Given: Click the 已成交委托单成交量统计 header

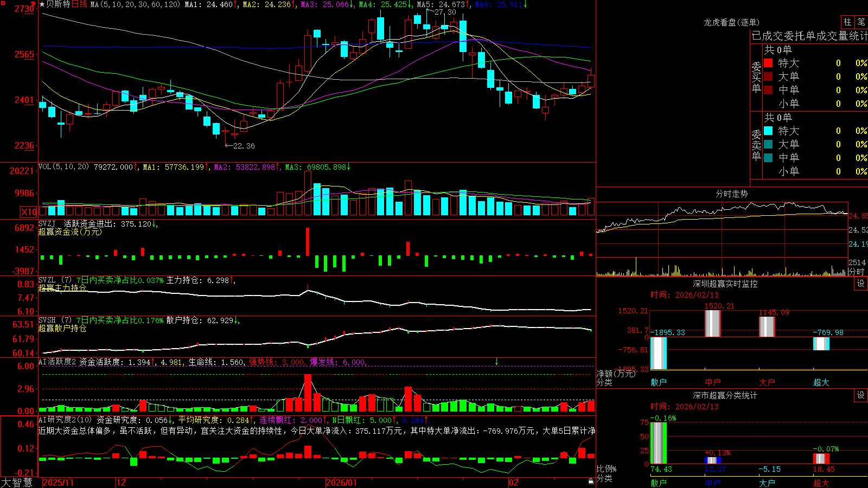Looking at the screenshot, I should tap(809, 36).
